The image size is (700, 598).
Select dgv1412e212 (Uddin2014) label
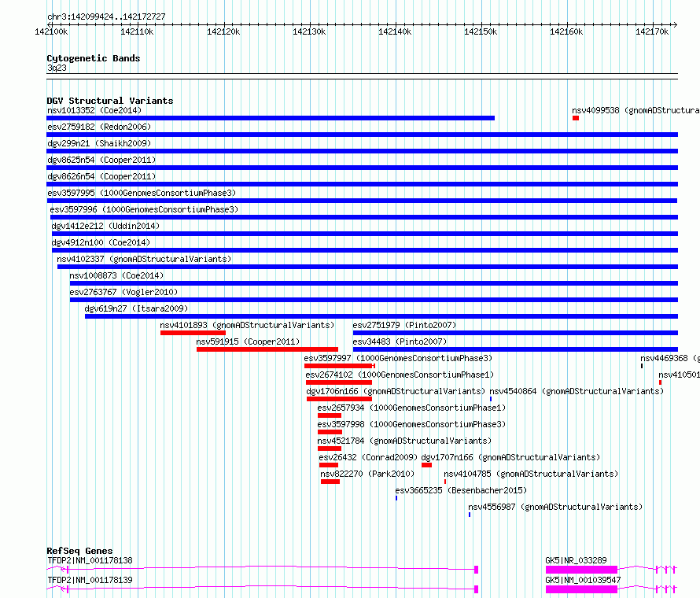105,226
